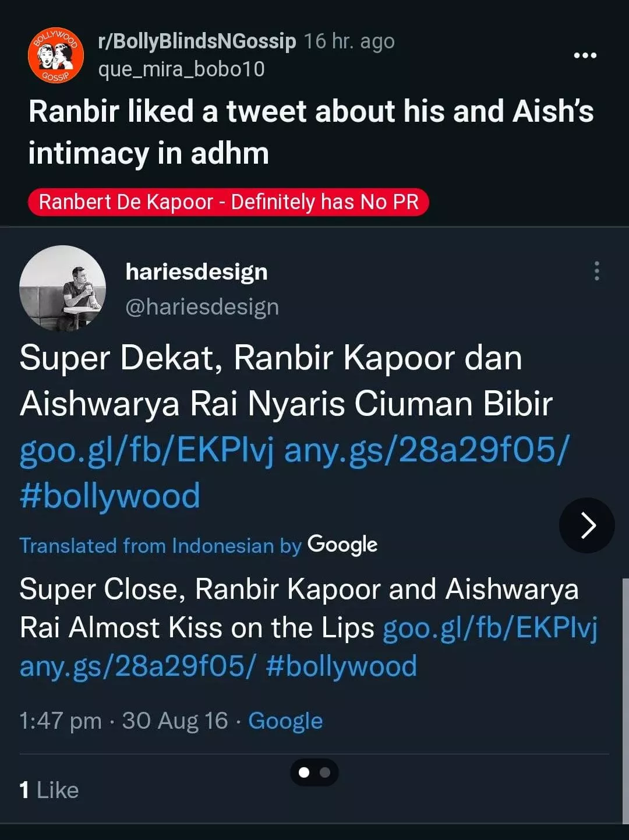Open the BollyBlindsNGossip subreddit avatar

[x=56, y=55]
